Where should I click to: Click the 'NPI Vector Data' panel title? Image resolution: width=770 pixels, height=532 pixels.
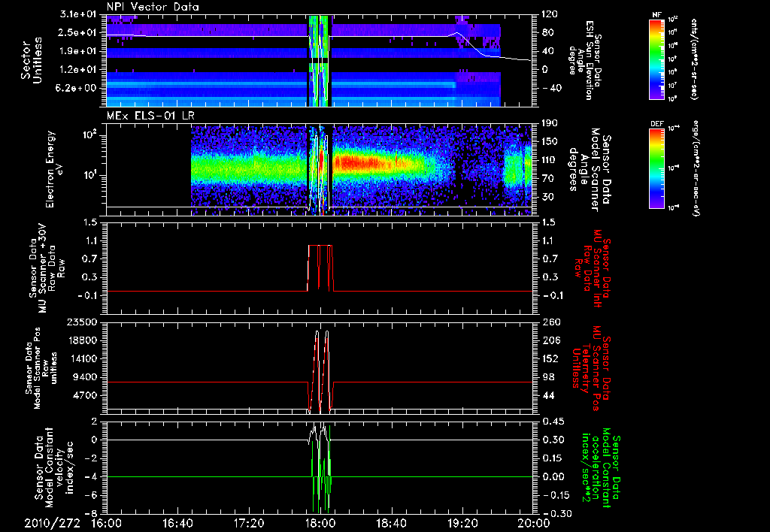pyautogui.click(x=153, y=7)
